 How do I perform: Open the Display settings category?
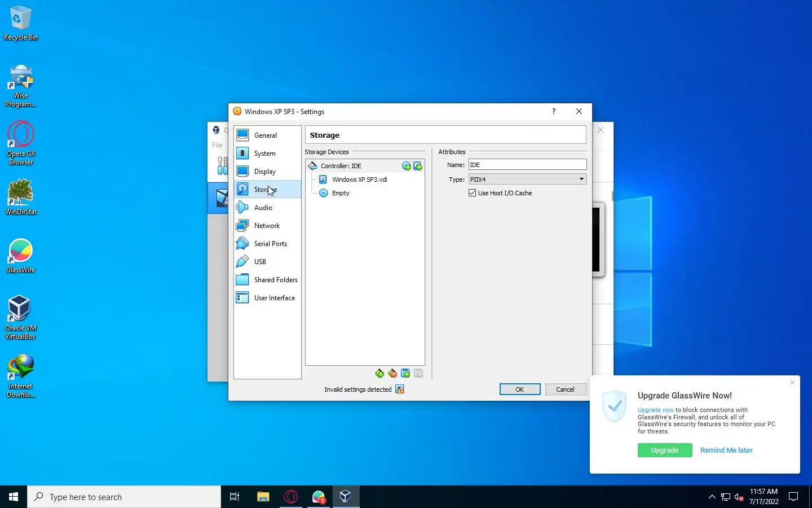click(x=267, y=172)
